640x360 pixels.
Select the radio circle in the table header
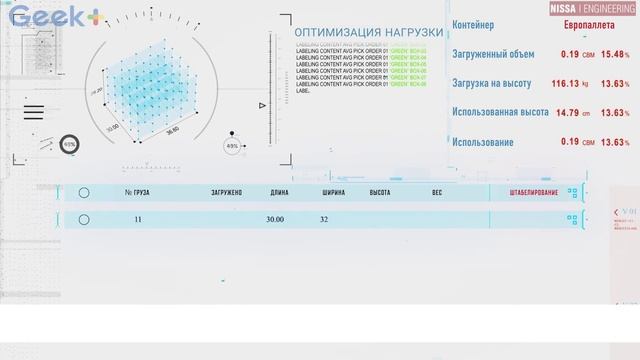84,193
